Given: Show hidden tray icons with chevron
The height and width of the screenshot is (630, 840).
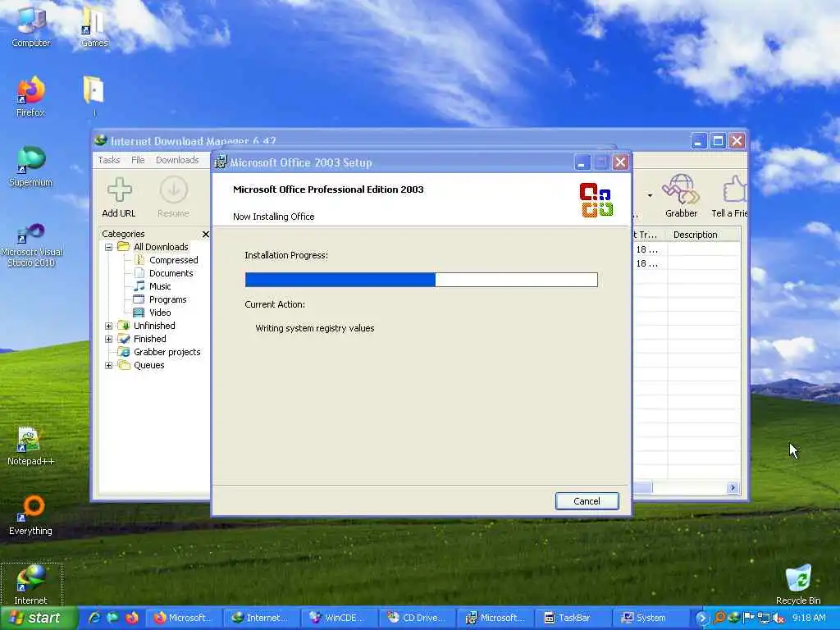Looking at the screenshot, I should [x=702, y=619].
